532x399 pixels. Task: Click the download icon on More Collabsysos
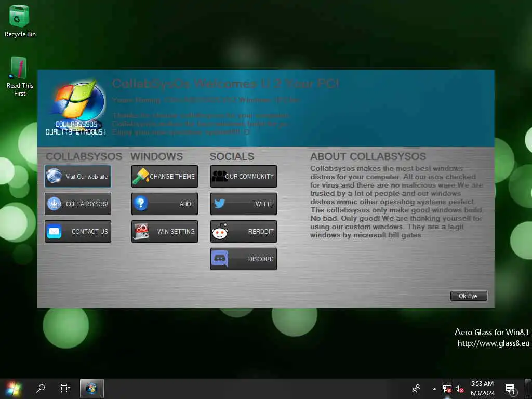tap(54, 204)
